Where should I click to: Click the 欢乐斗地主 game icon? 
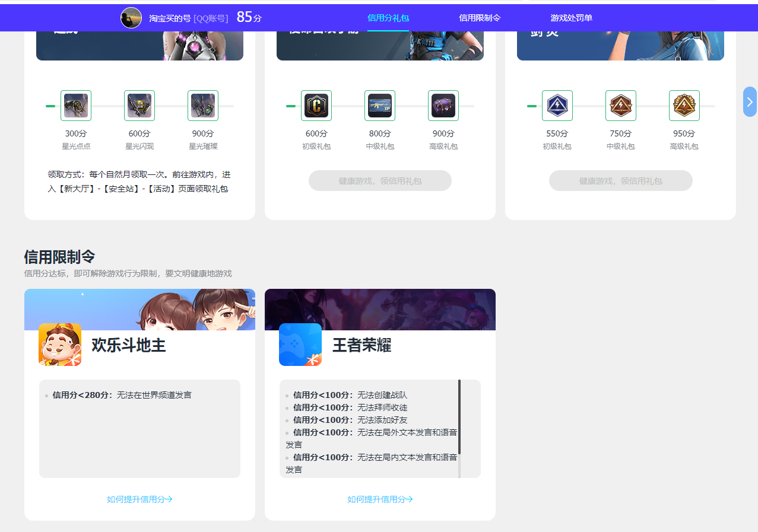pos(60,345)
